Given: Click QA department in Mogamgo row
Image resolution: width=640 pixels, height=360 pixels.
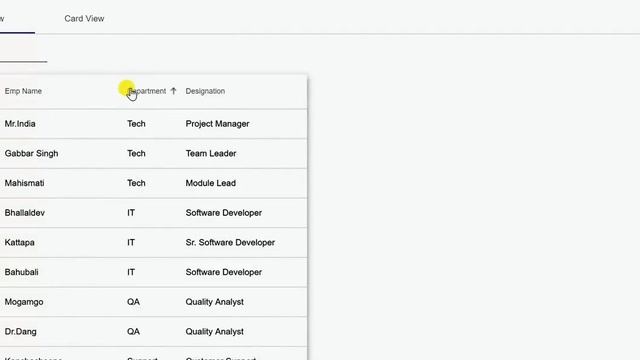Looking at the screenshot, I should click(x=133, y=302).
